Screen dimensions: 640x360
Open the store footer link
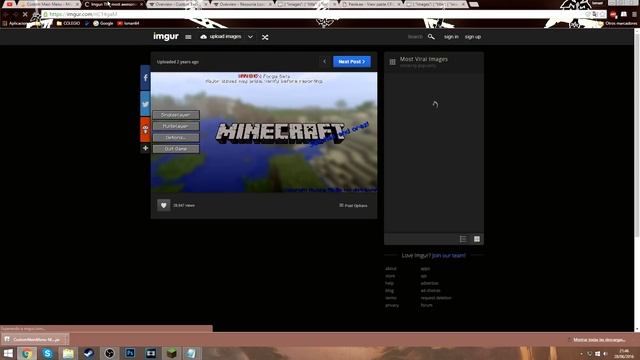point(390,276)
